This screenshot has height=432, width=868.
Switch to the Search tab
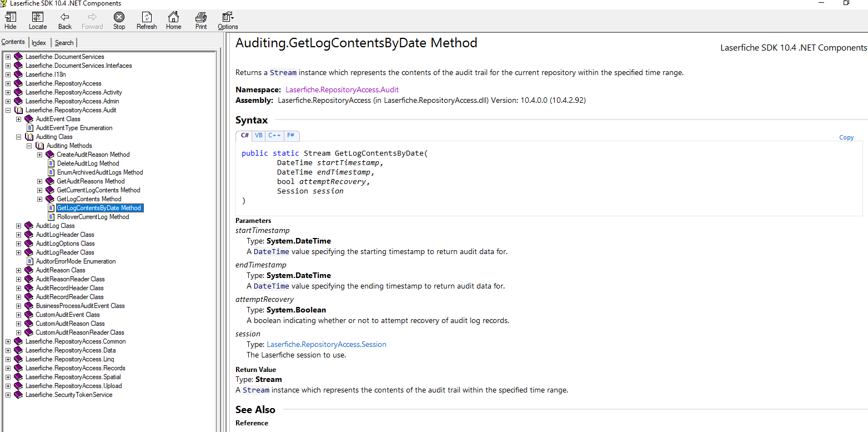click(64, 43)
